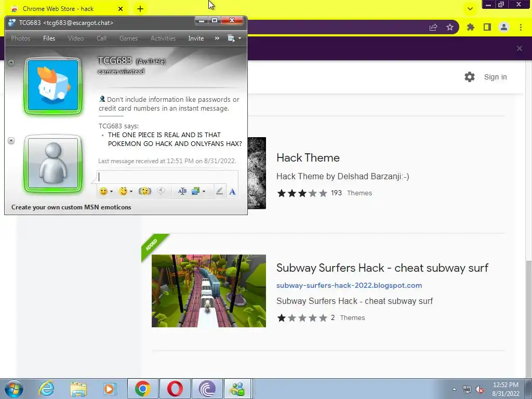Open the Video menu in MSN chat
Viewport: 532px width, 399px height.
pos(76,38)
